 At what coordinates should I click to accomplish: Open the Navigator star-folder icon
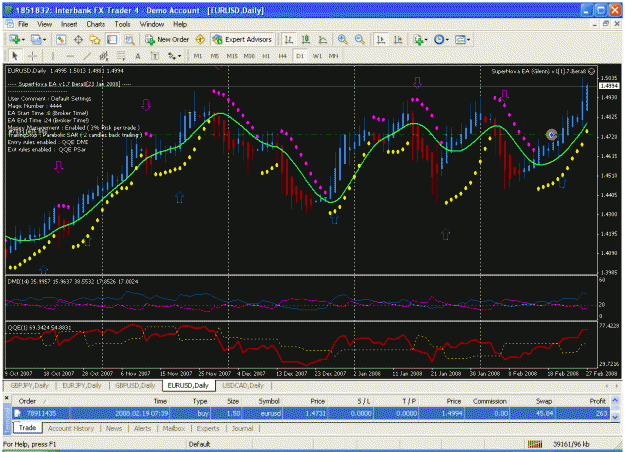pos(95,39)
